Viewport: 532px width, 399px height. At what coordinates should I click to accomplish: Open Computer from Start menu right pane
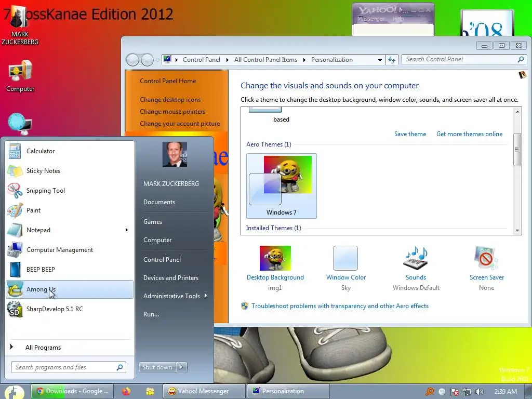tap(157, 240)
